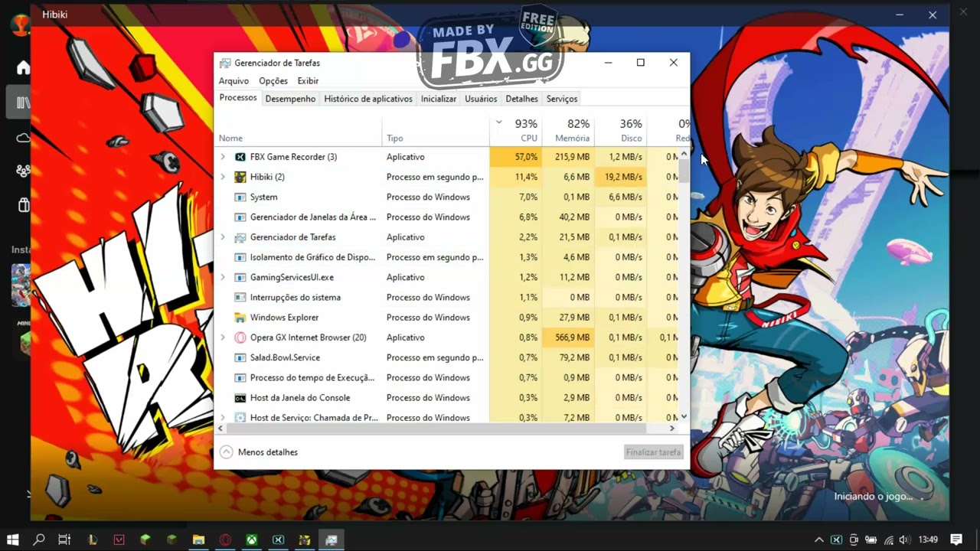Click the Hibiki process icon in list
980x551 pixels.
point(240,177)
